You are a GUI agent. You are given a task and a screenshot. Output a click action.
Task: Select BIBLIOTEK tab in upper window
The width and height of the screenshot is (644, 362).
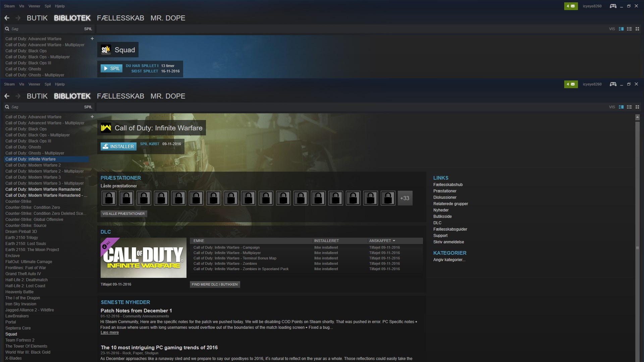tap(72, 18)
